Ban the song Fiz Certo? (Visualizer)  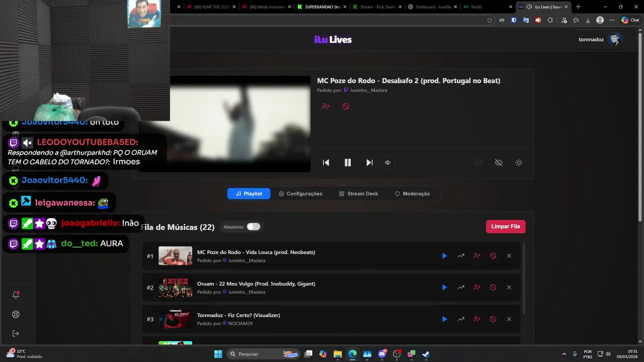pos(493,319)
